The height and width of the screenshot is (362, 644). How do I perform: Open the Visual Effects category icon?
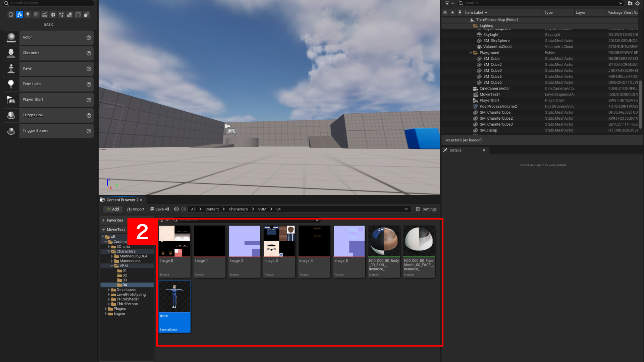(61, 15)
